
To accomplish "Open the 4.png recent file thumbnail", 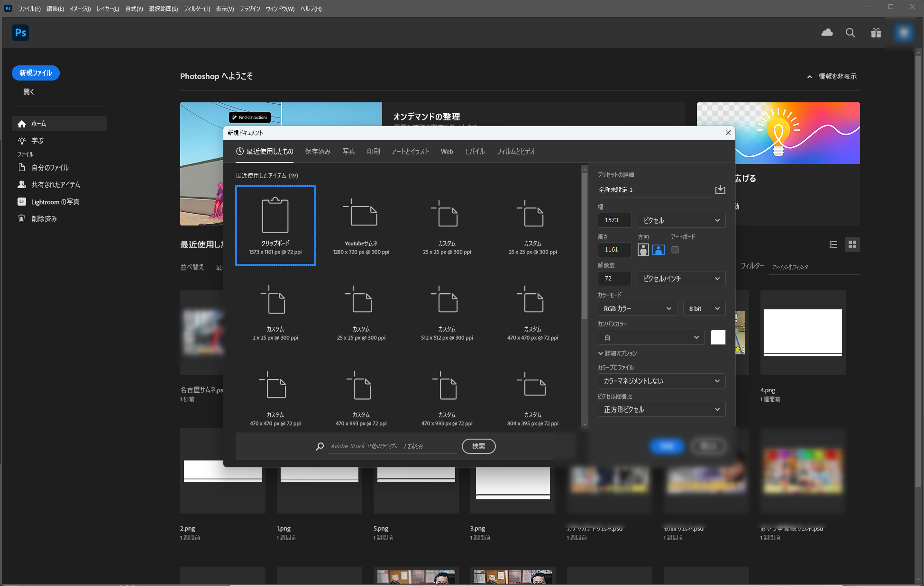I will tap(803, 333).
